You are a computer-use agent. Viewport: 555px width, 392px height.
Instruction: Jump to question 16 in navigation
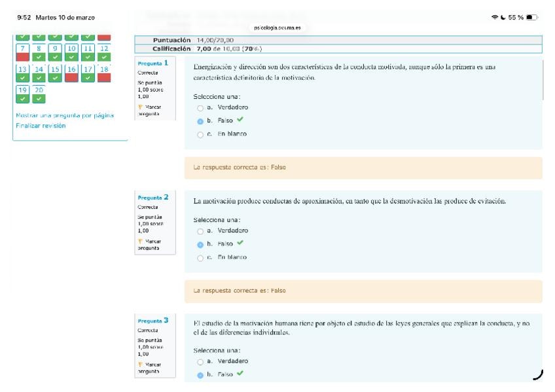coord(71,73)
